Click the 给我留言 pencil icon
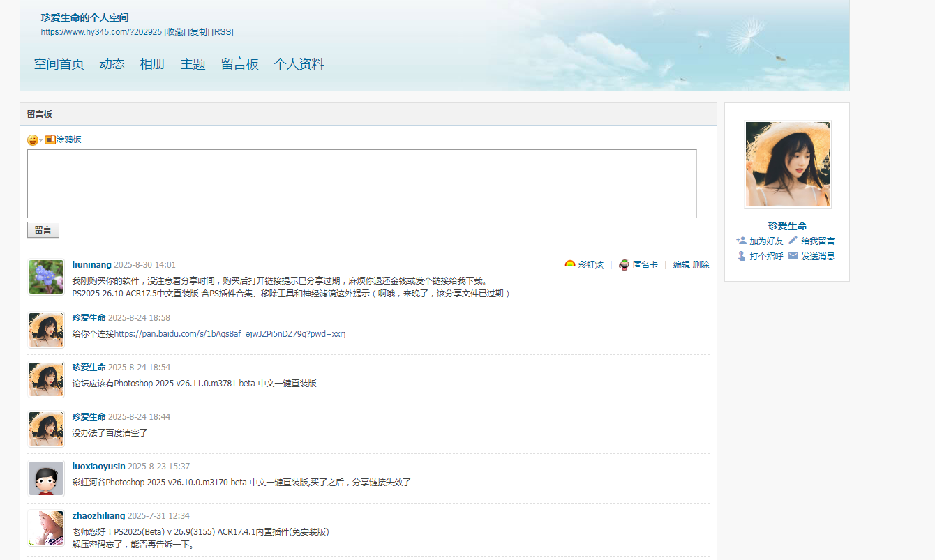The image size is (935, 560). 793,241
